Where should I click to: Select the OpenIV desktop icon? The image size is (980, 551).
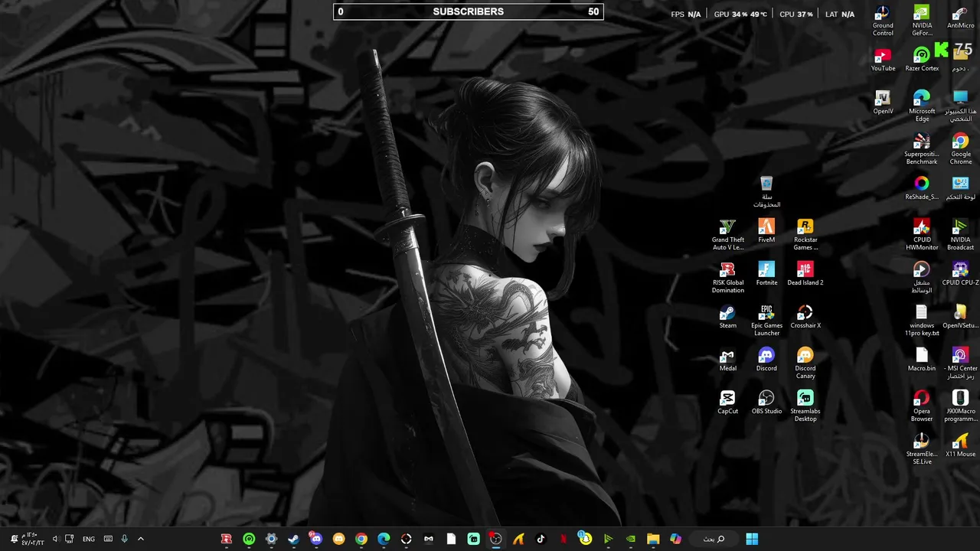pos(883,103)
